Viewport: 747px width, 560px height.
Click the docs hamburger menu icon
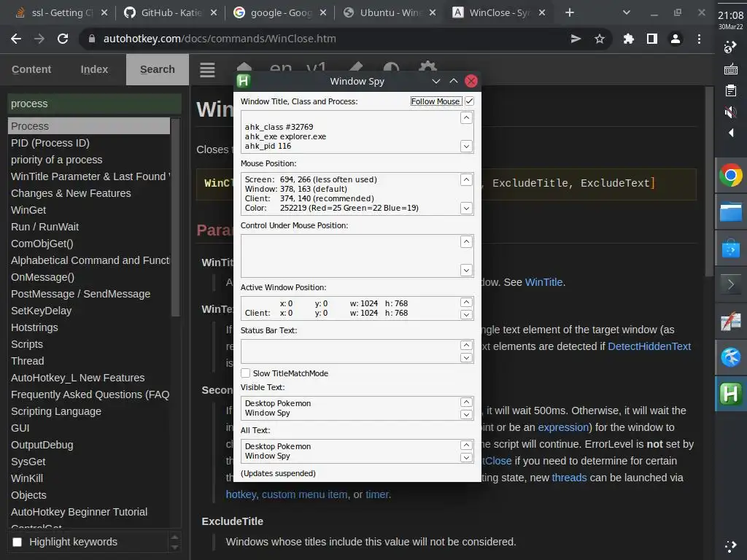[207, 70]
